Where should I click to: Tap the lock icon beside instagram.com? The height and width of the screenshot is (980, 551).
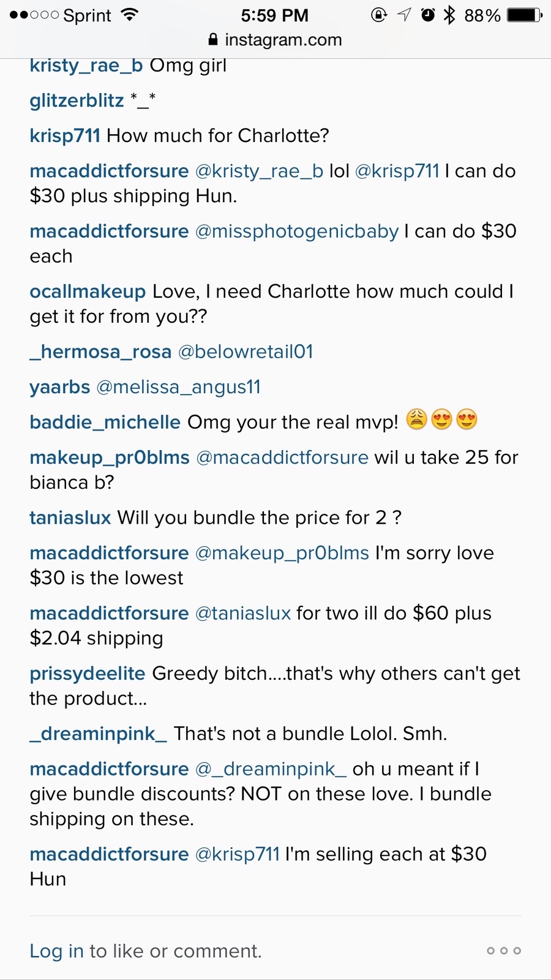point(213,40)
